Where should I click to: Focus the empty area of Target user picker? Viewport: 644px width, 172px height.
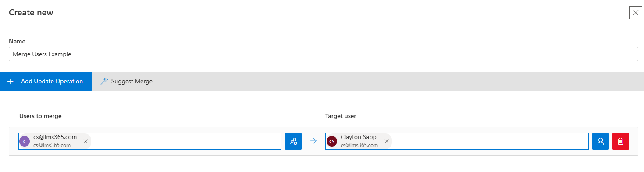pos(490,141)
